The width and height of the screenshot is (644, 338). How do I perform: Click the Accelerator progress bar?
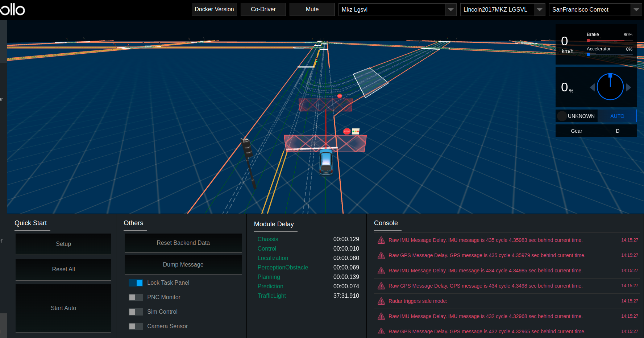pyautogui.click(x=610, y=55)
